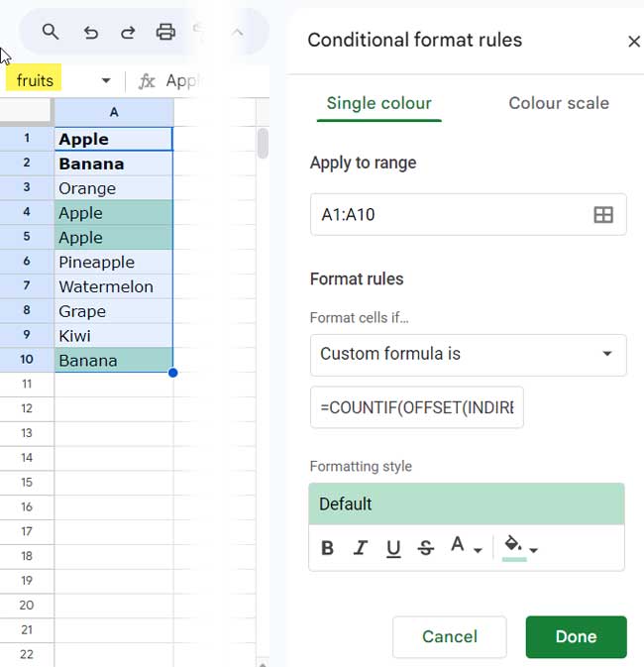The height and width of the screenshot is (667, 644).
Task: Open the search menus magnifier icon
Action: (51, 32)
